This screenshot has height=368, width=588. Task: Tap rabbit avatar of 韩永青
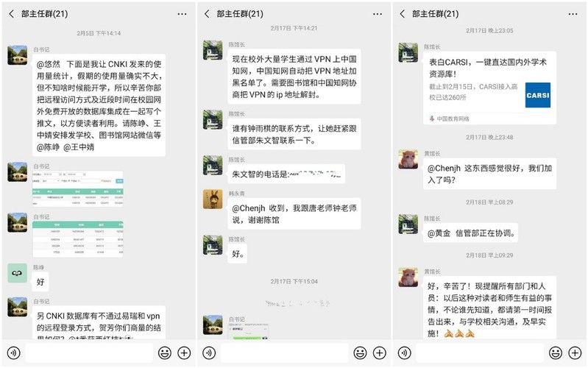pyautogui.click(x=213, y=199)
